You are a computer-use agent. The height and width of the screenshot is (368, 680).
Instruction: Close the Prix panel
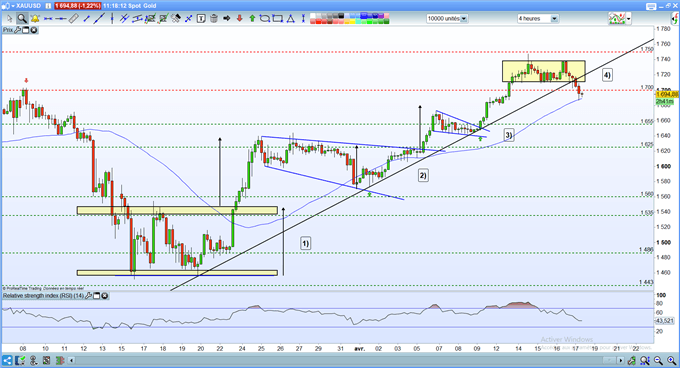33,30
